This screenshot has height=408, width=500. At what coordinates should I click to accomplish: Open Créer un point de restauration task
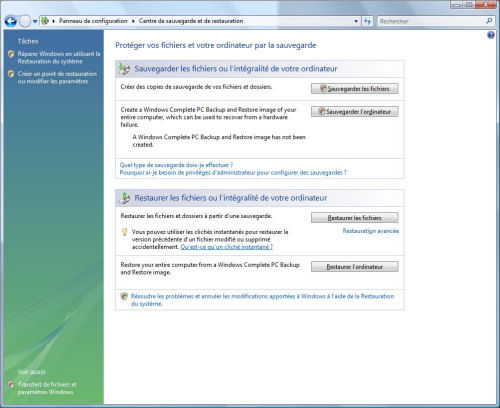coord(57,78)
